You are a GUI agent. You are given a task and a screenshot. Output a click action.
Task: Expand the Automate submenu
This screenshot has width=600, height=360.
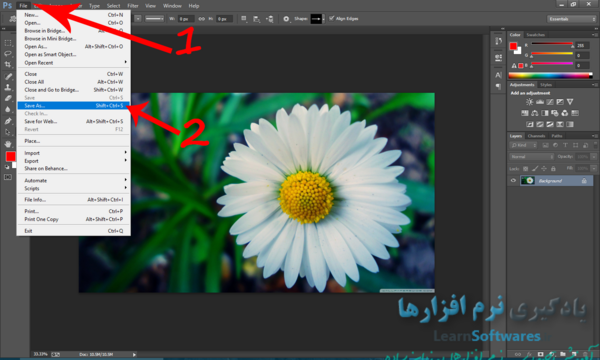click(73, 181)
